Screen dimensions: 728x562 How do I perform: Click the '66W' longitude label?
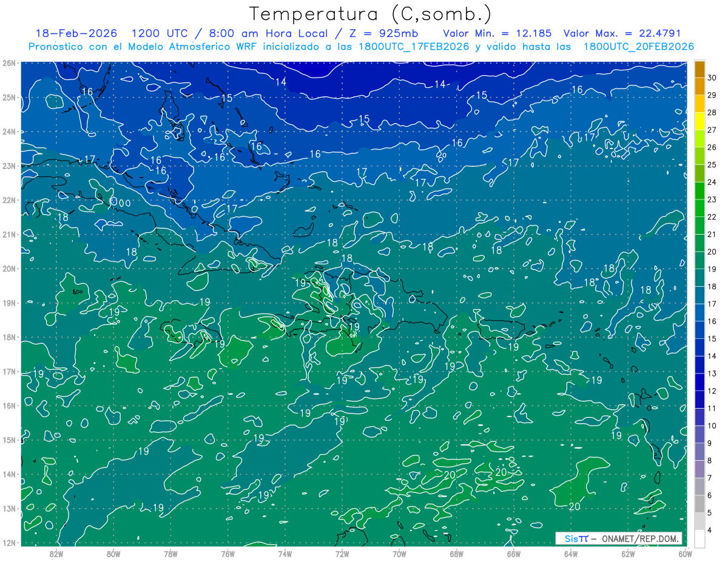point(514,554)
